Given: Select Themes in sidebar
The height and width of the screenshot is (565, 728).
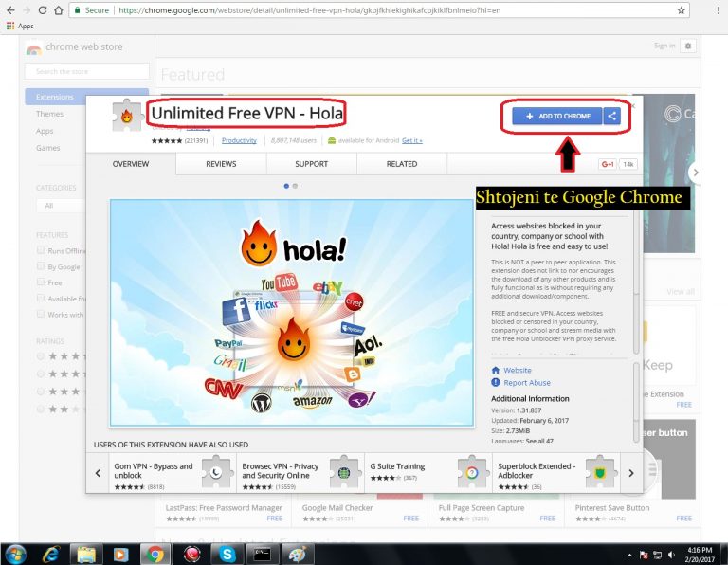Looking at the screenshot, I should pos(49,114).
